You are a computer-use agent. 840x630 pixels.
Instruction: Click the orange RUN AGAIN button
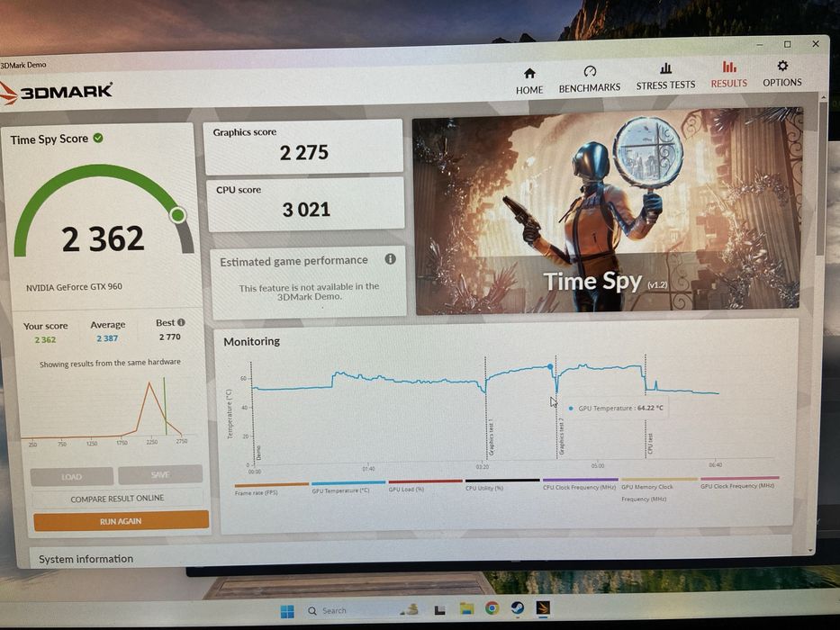pyautogui.click(x=121, y=521)
